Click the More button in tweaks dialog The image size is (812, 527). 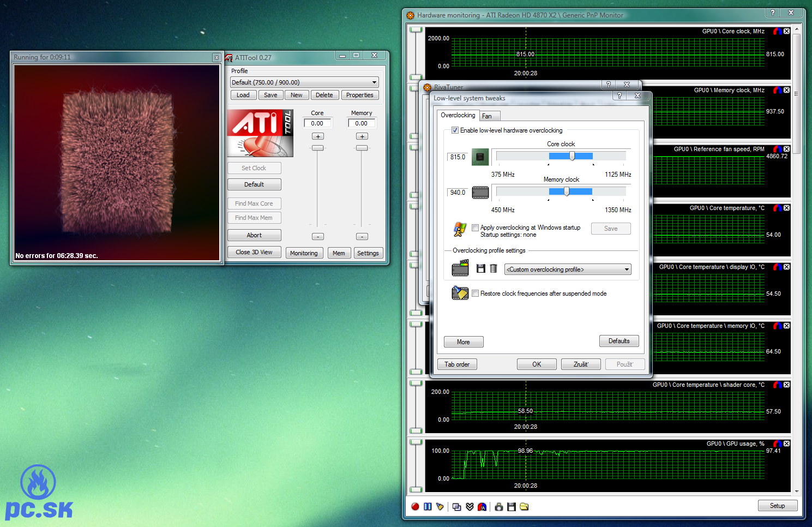click(464, 342)
